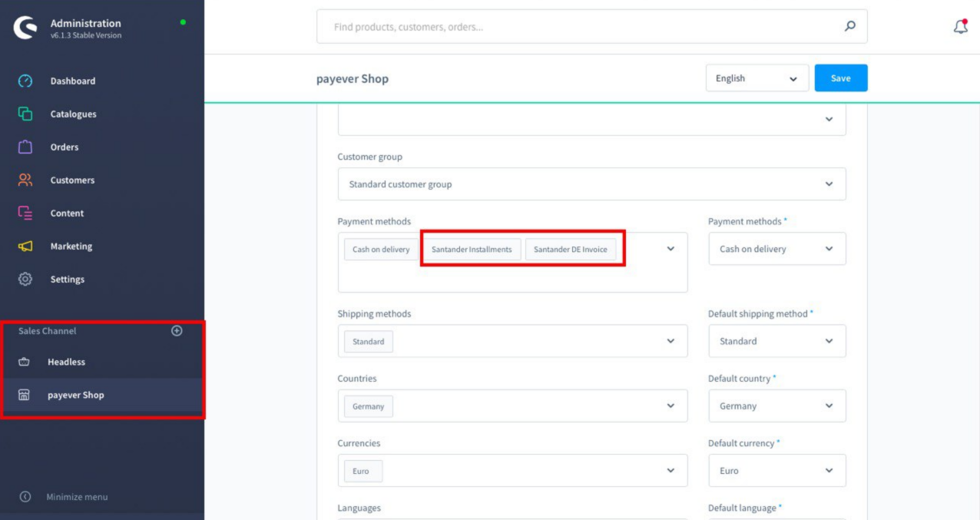980x520 pixels.
Task: Click the 'Customer group' field label
Action: pos(370,157)
